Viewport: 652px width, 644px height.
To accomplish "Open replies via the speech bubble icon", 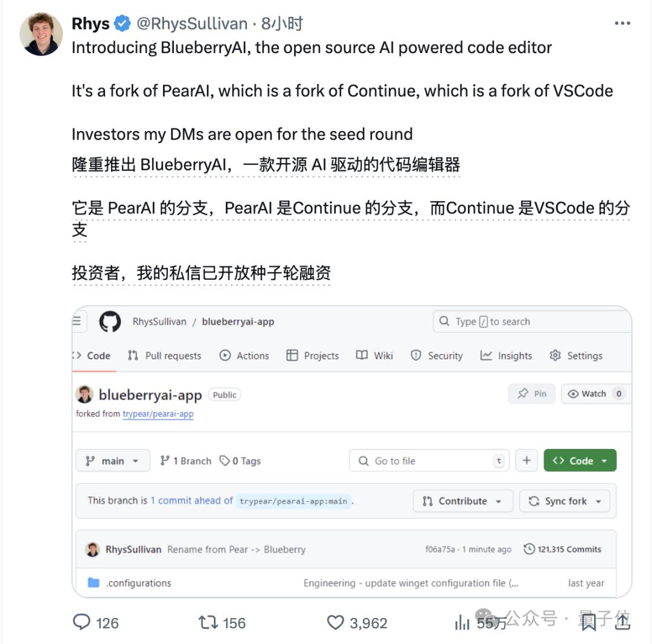I will (81, 622).
